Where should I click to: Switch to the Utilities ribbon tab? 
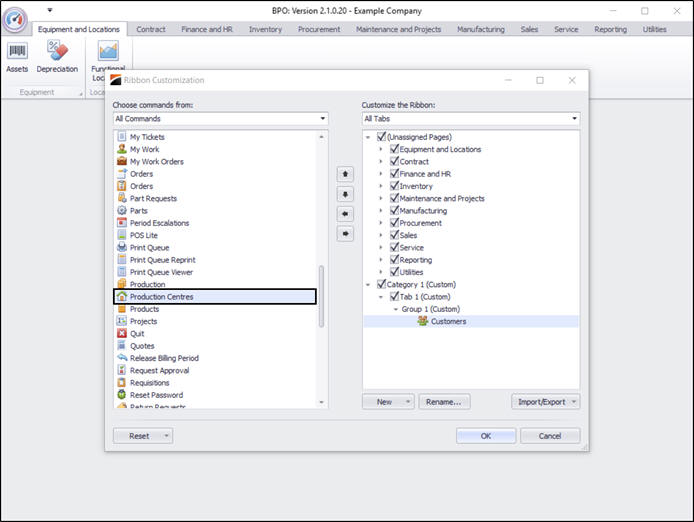pos(654,29)
